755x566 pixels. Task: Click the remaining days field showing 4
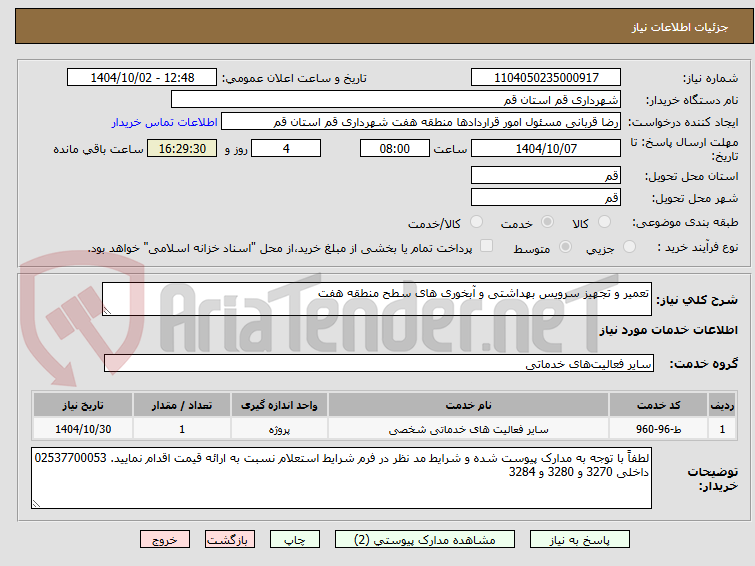[x=286, y=148]
